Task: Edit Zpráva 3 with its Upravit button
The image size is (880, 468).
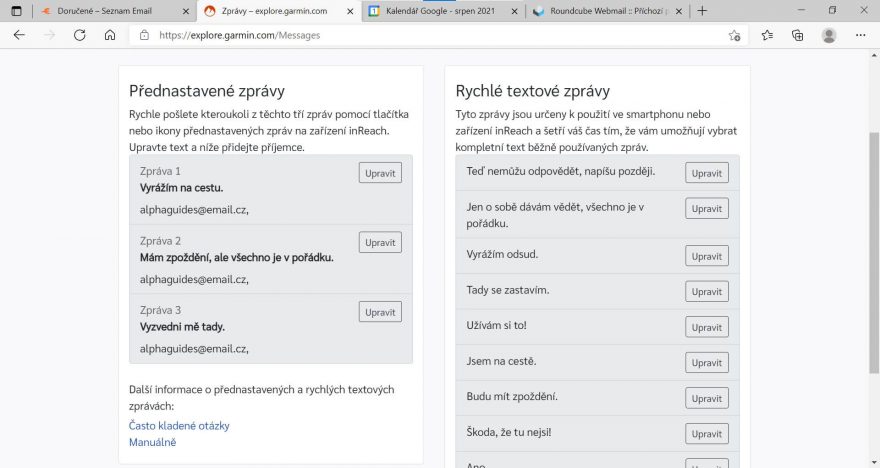Action: [x=380, y=312]
